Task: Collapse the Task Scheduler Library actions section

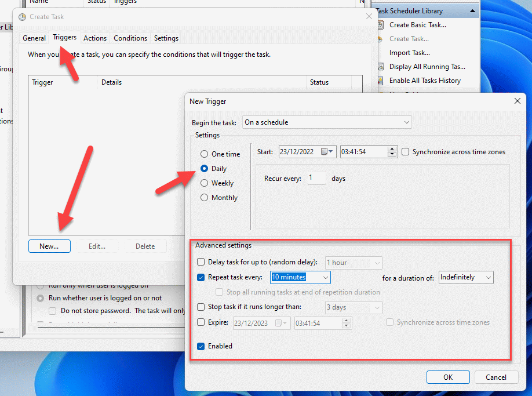Action: point(472,11)
